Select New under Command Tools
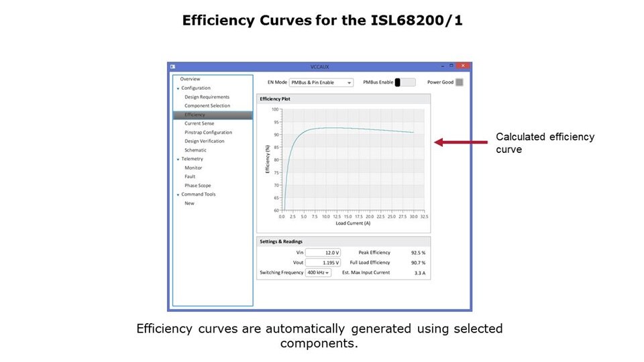The height and width of the screenshot is (362, 644). tap(189, 203)
